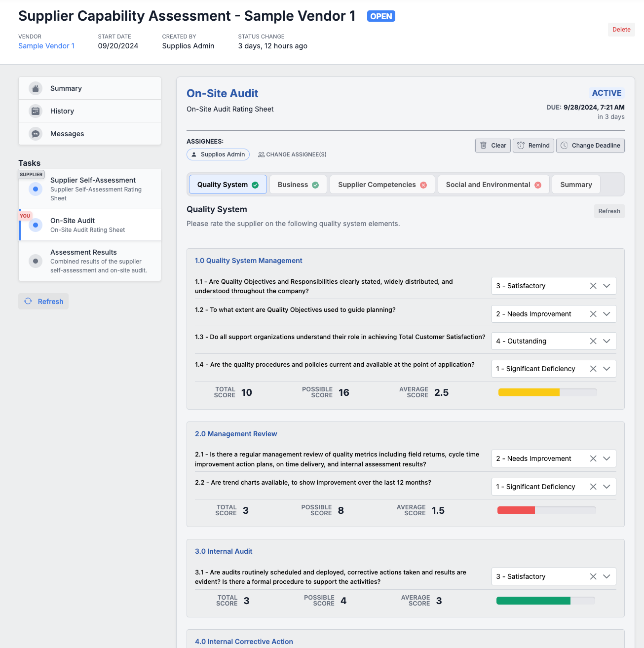Viewport: 644px width, 648px height.
Task: Click the Messages chat bubble icon
Action: point(36,134)
